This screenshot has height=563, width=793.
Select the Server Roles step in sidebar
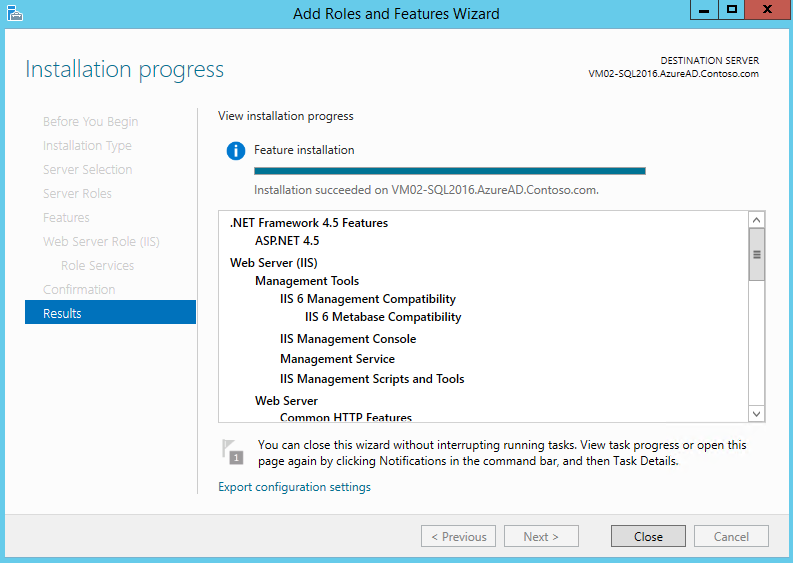(77, 193)
